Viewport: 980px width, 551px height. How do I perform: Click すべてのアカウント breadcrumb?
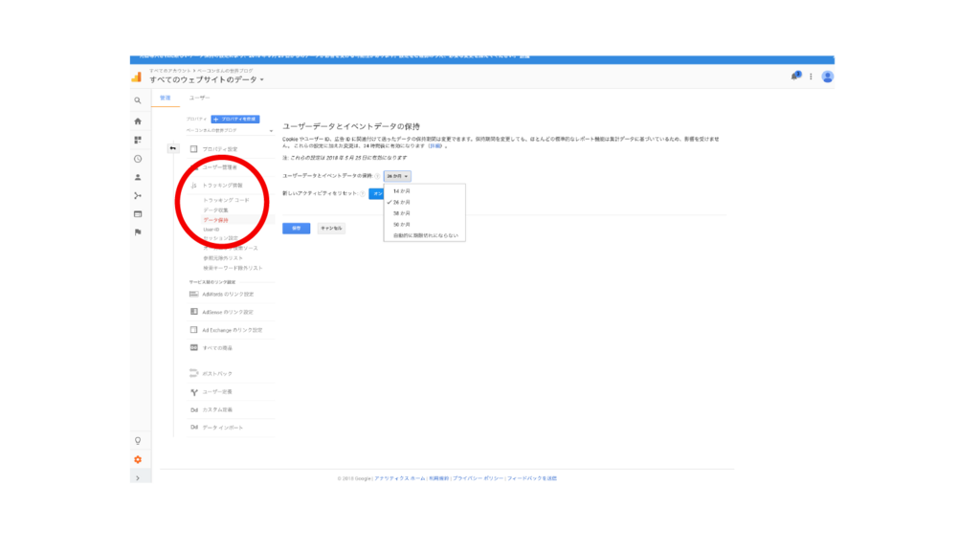coord(169,71)
